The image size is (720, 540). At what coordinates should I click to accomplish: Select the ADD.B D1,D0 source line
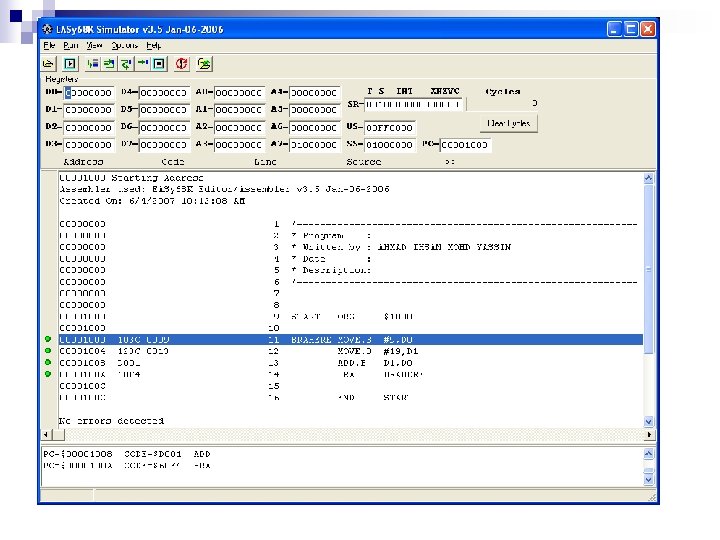[x=351, y=363]
